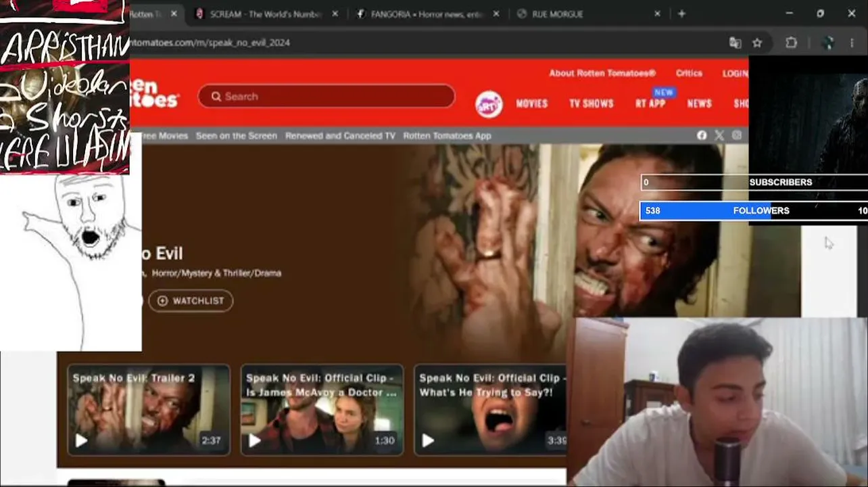Click the 538 FOLLOWERS progress bar

[x=754, y=210]
